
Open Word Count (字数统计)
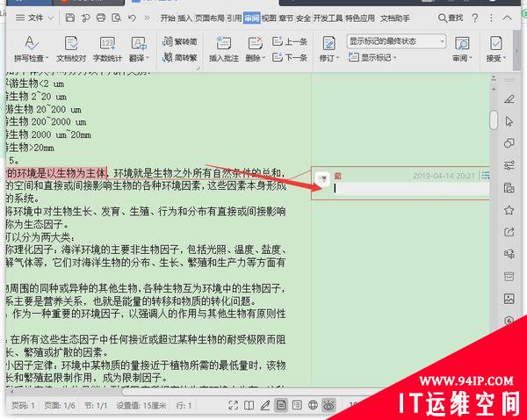pyautogui.click(x=107, y=49)
